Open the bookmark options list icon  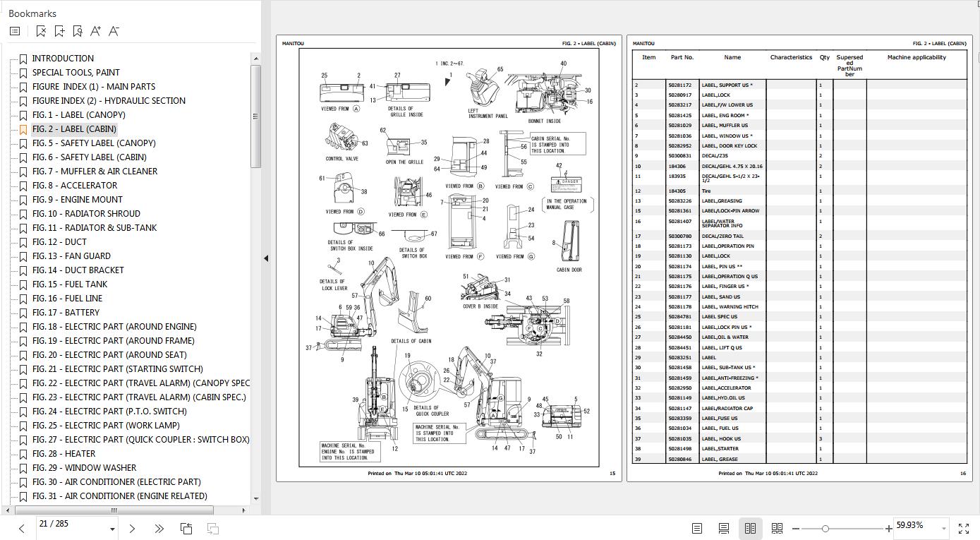(x=15, y=31)
